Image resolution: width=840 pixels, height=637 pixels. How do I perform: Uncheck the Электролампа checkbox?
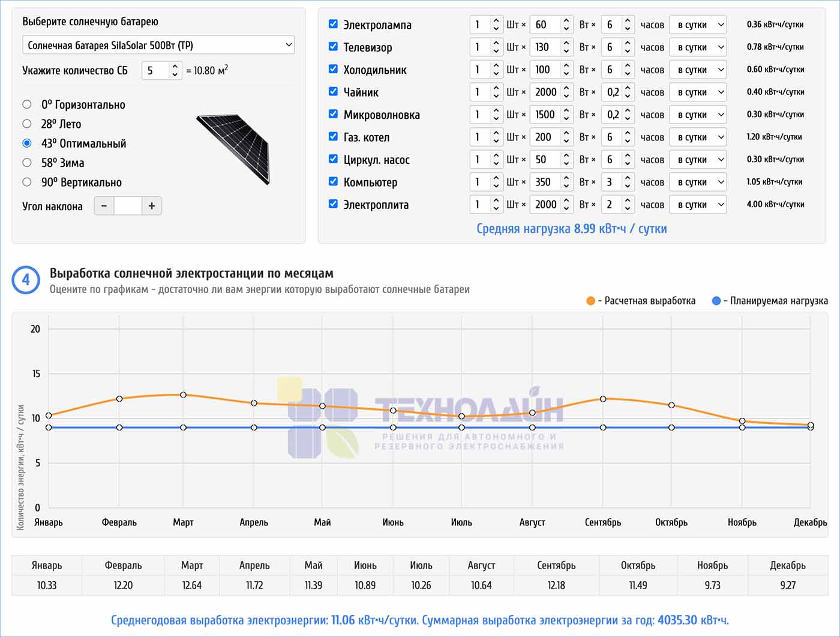[333, 24]
